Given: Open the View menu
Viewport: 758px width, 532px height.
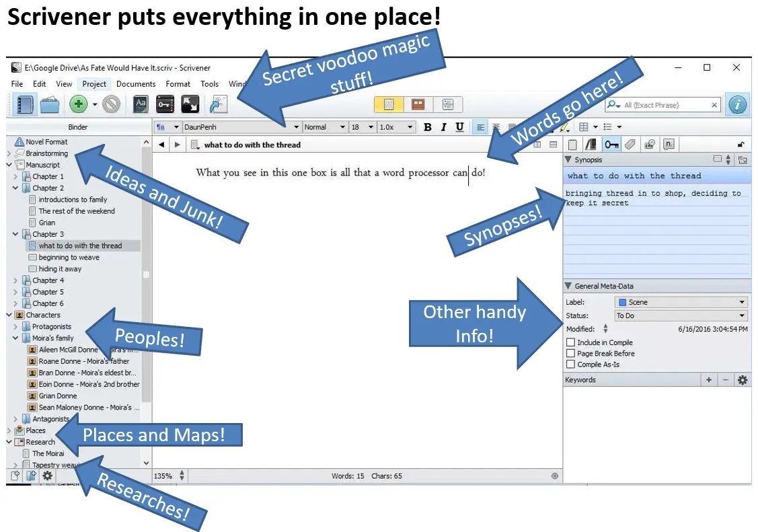Looking at the screenshot, I should click(64, 84).
